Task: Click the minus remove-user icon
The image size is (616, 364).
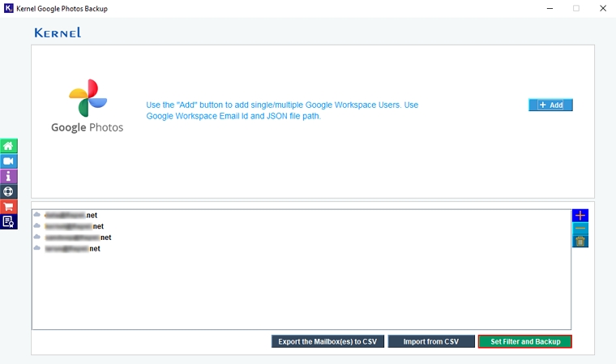Action: 580,229
